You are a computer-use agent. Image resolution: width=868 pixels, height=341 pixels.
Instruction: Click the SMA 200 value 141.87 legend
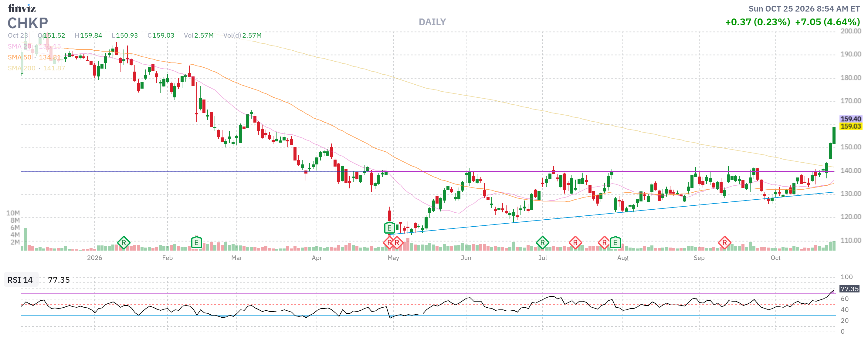(x=36, y=68)
